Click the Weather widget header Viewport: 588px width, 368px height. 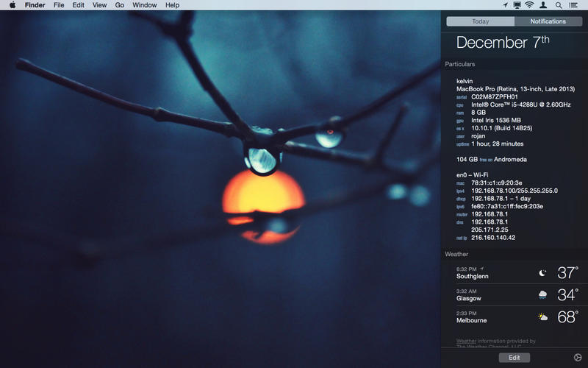click(x=456, y=254)
